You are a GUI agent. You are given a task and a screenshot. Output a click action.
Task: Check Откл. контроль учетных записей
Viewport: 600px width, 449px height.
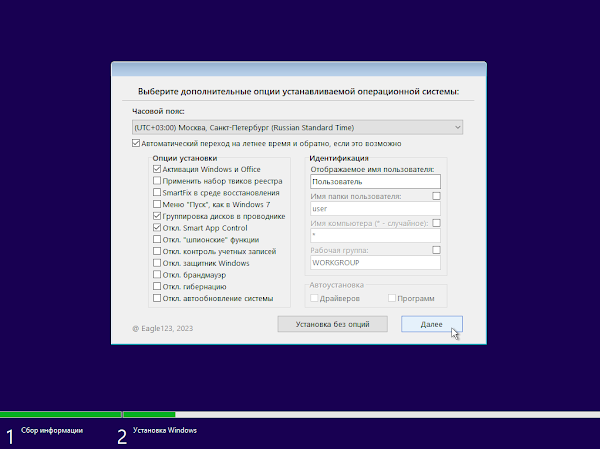click(157, 251)
